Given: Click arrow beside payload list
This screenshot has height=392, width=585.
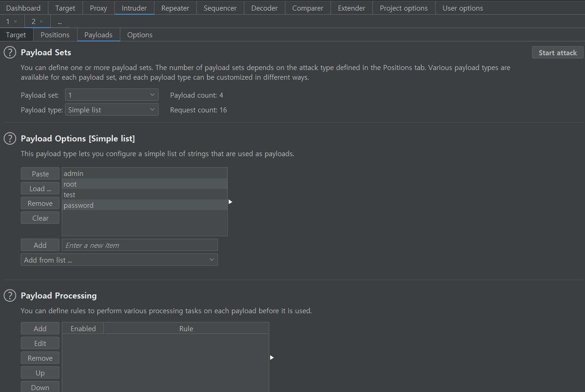Looking at the screenshot, I should coord(230,202).
